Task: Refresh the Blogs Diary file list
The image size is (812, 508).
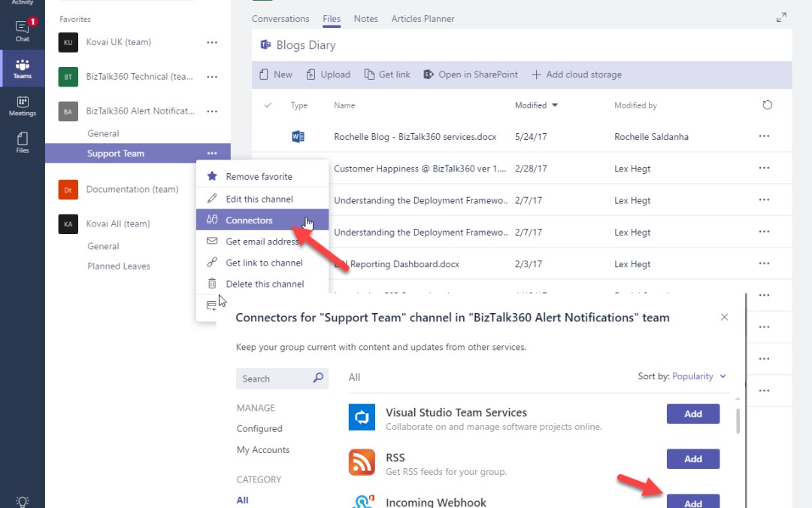Action: (x=768, y=105)
